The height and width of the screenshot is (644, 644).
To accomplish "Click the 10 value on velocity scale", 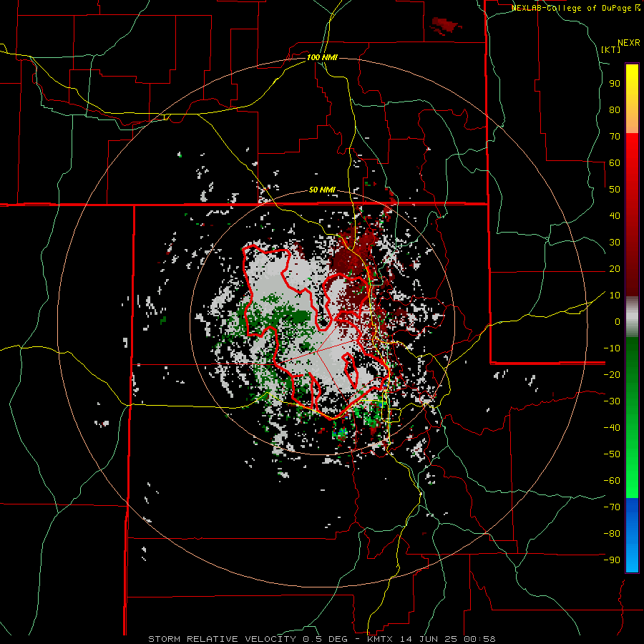I will (x=615, y=296).
